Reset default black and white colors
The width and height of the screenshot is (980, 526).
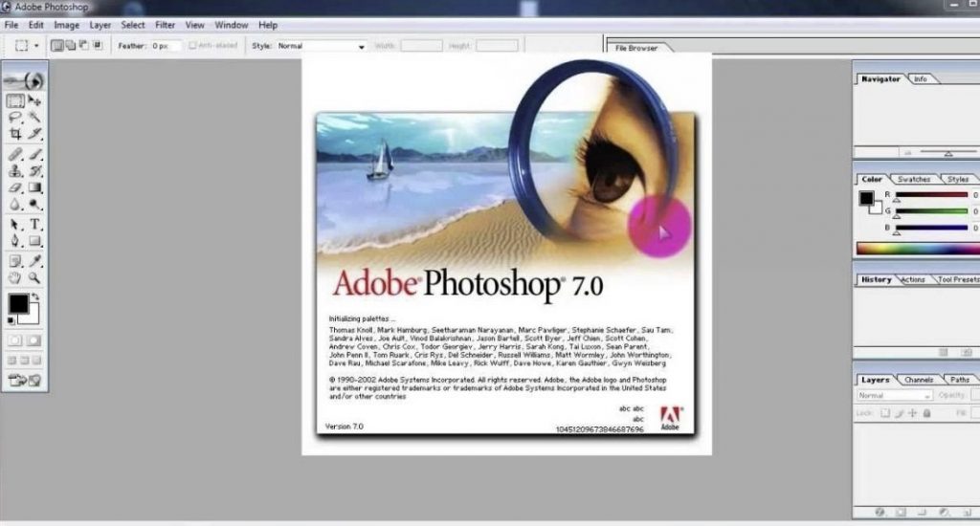click(11, 320)
